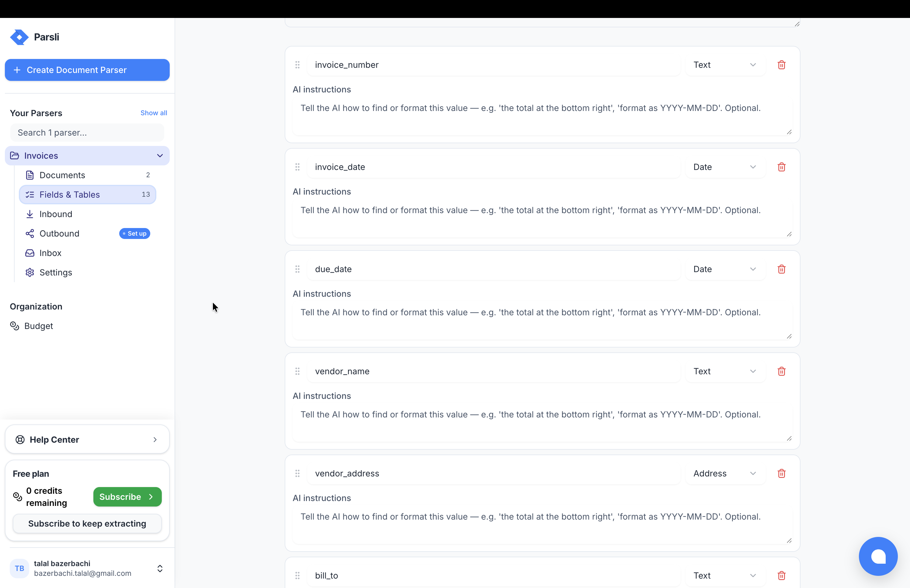The height and width of the screenshot is (588, 910).
Task: Click the Fields & Tables list icon
Action: 30,195
